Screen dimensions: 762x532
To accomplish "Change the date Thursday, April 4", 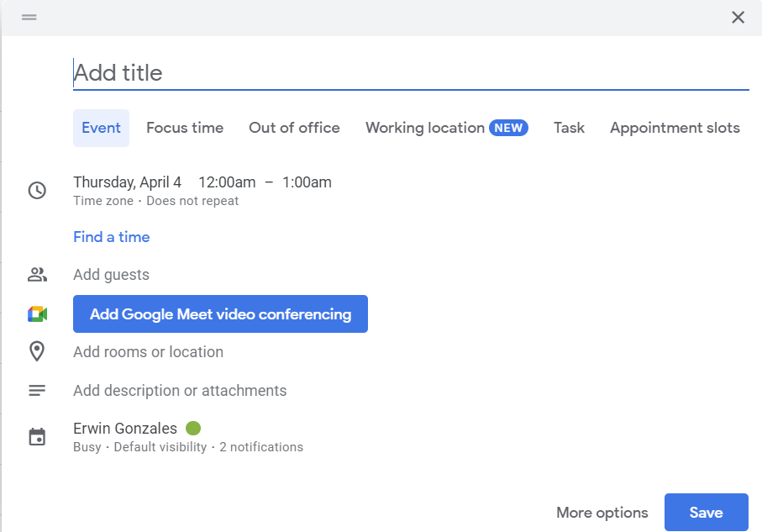I will click(128, 182).
